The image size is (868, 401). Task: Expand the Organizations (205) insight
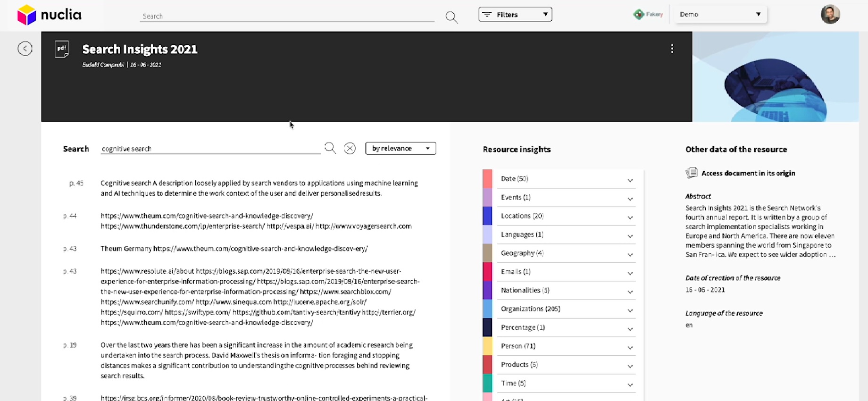pos(566,309)
